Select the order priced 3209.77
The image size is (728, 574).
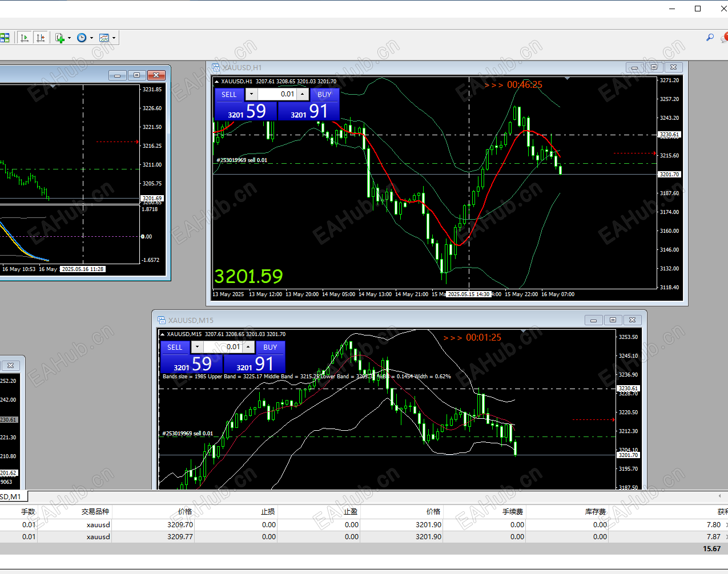364,537
